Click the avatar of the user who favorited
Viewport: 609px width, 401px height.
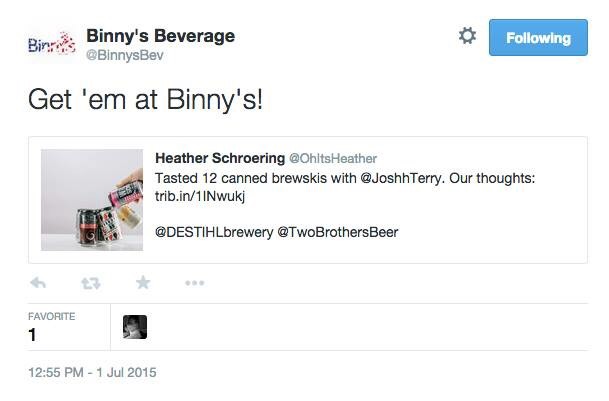pyautogui.click(x=135, y=327)
